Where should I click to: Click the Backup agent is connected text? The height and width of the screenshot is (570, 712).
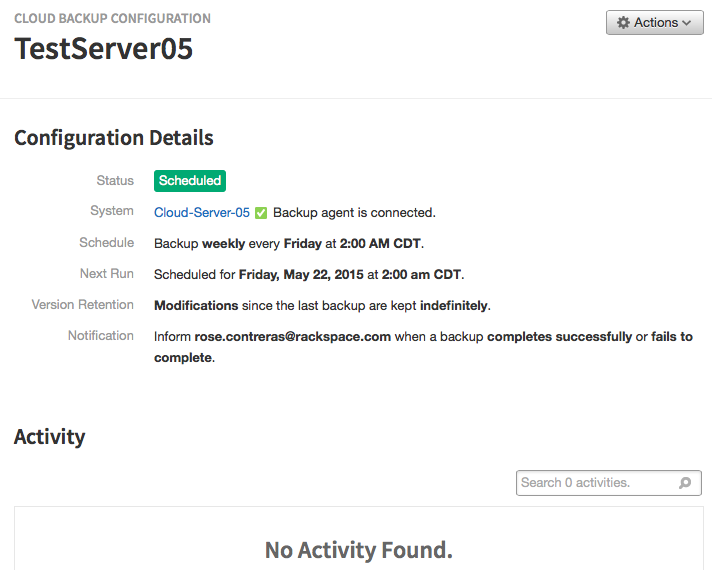click(x=354, y=213)
